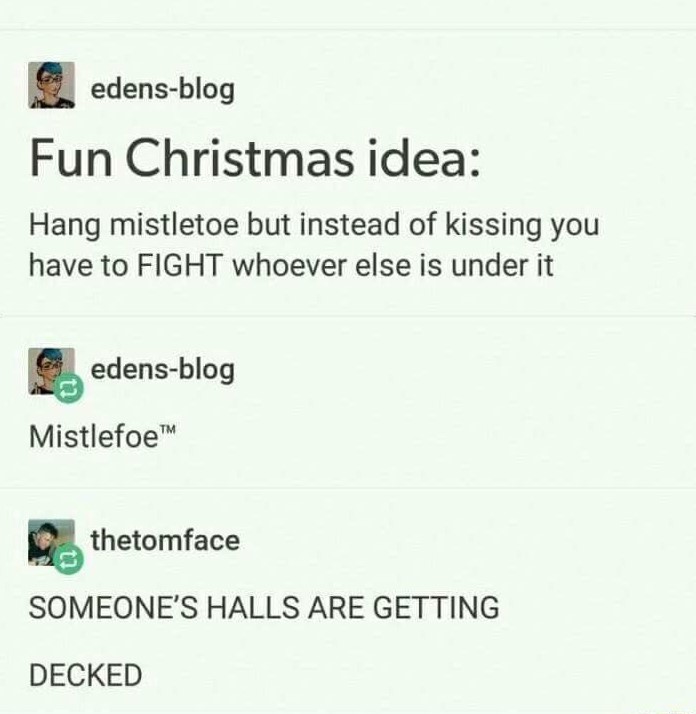Click the text 'SOMEONE'S HALLS ARE GETTING'
This screenshot has height=714, width=696.
[264, 607]
